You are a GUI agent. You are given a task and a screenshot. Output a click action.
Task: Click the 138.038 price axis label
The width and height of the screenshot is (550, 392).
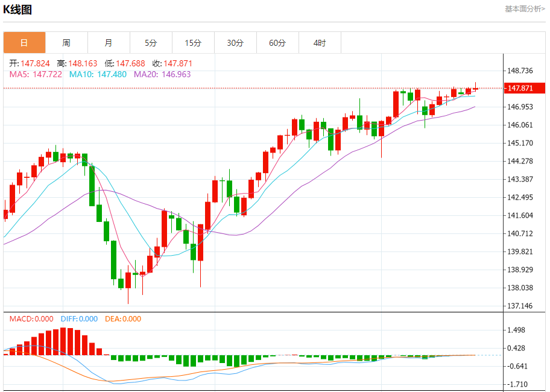(520, 288)
